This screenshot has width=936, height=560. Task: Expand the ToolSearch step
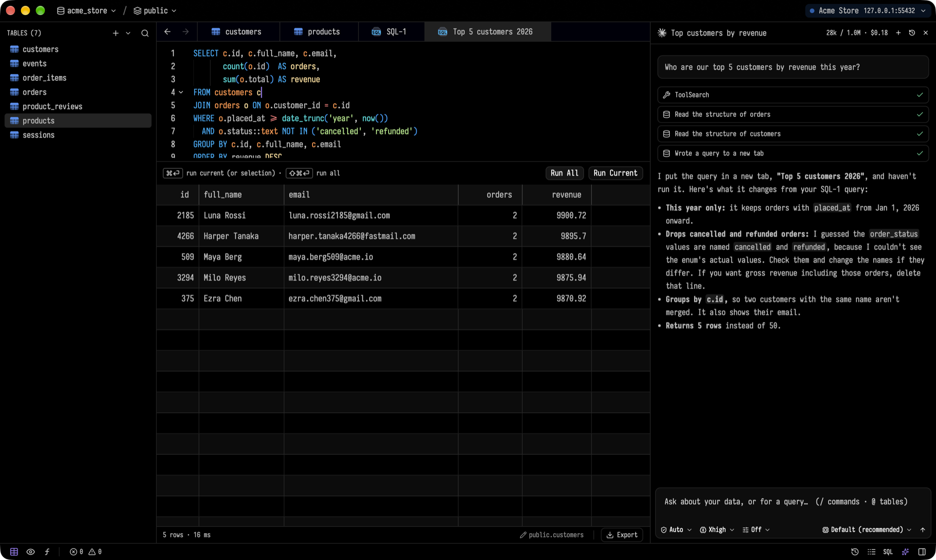pyautogui.click(x=793, y=95)
